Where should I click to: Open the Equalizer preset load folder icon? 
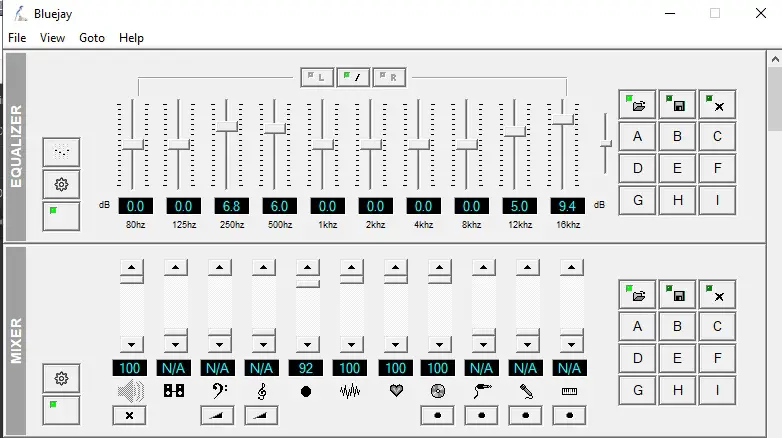coord(637,104)
